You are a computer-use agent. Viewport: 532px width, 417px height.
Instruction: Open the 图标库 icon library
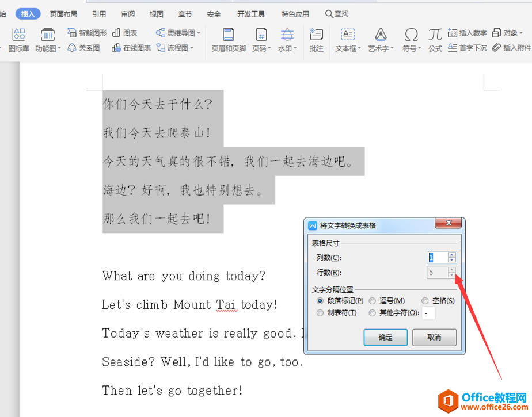18,40
